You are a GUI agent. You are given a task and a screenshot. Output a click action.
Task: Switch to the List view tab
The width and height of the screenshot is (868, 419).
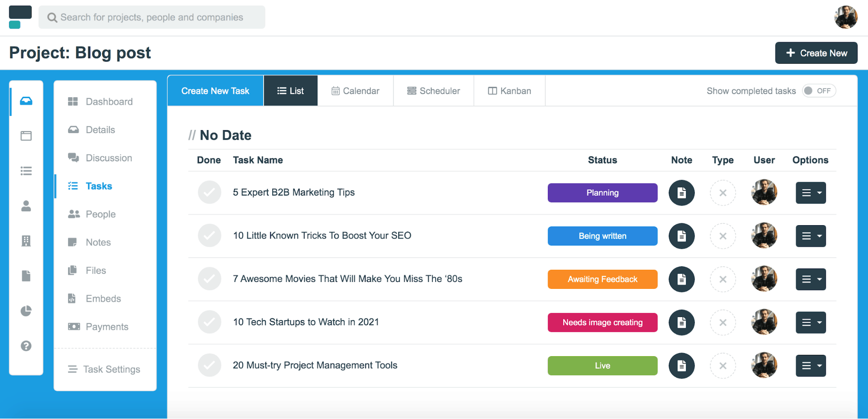click(x=290, y=91)
